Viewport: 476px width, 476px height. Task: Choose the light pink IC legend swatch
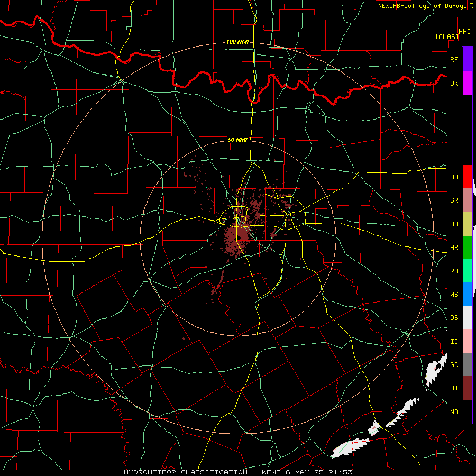coord(467,341)
